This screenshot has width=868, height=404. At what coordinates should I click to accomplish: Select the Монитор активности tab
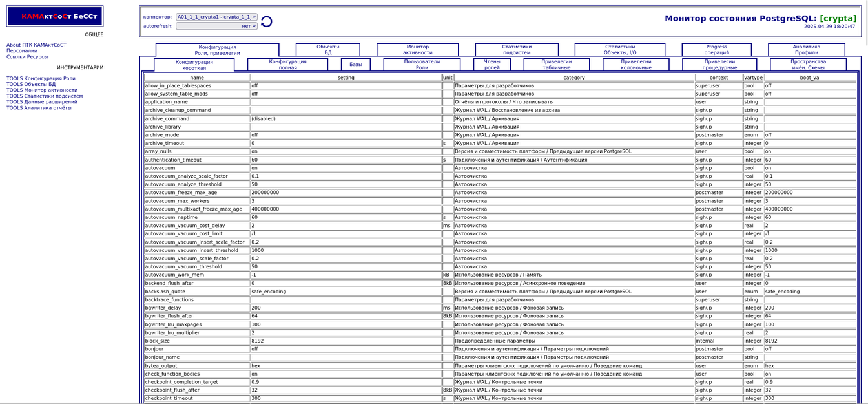tap(418, 50)
